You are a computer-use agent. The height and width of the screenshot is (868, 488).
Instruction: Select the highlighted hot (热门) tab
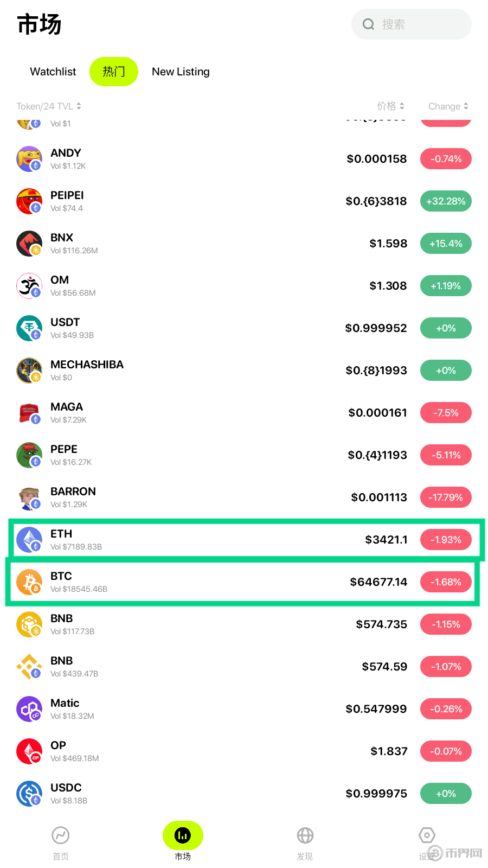[114, 72]
